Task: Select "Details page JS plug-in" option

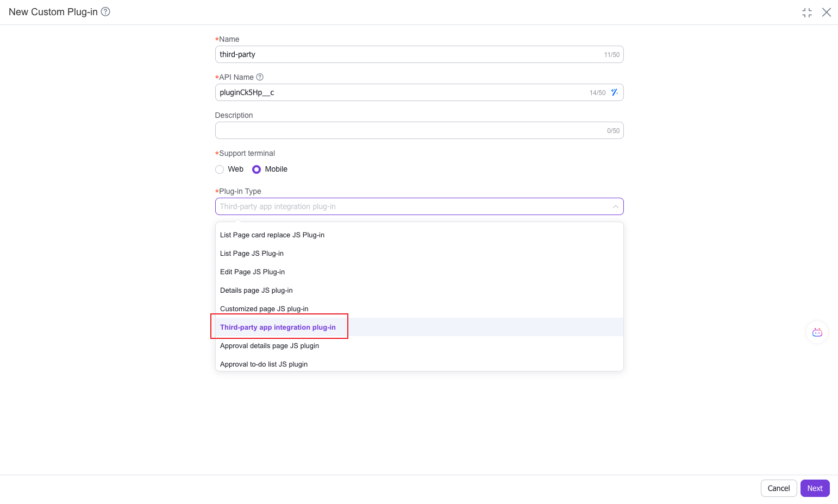Action: (256, 290)
